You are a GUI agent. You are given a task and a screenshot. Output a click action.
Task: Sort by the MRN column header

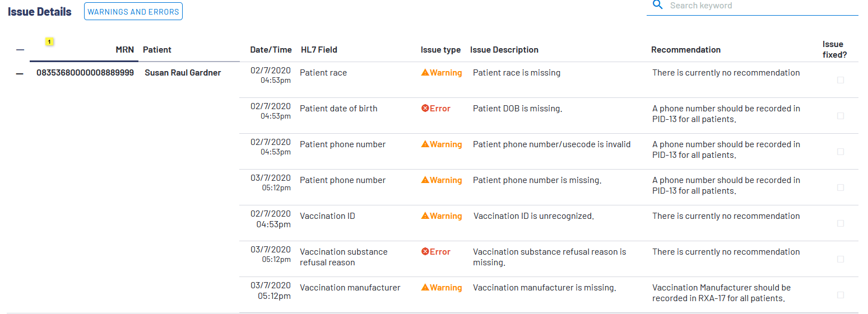tap(124, 50)
